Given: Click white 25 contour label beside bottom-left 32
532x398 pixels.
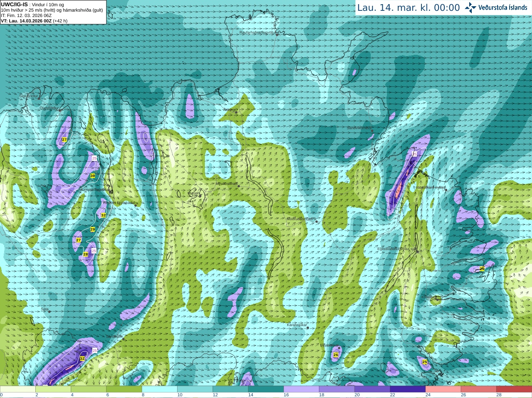Looking at the screenshot, I should click(x=95, y=351).
